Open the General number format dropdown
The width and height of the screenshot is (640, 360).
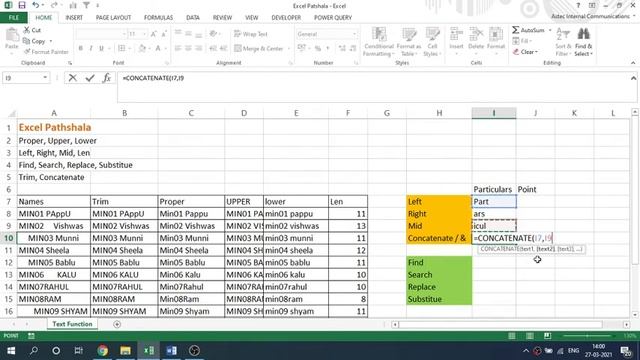point(354,34)
